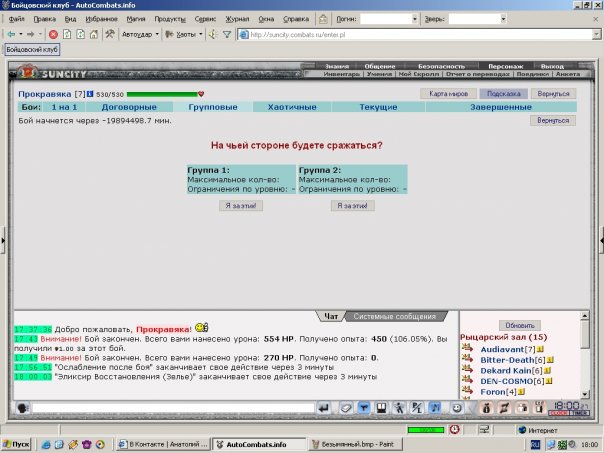Switch to Безымянный.bmp - Paint taskbar window
The width and height of the screenshot is (604, 453).
click(x=355, y=444)
